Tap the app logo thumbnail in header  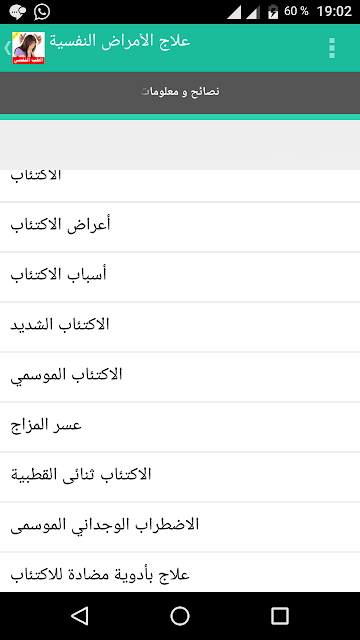[29, 48]
